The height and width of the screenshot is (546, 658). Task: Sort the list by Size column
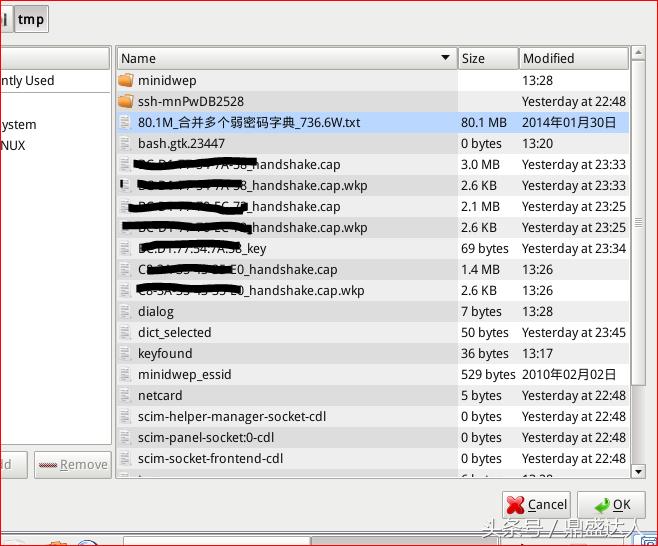coord(487,58)
